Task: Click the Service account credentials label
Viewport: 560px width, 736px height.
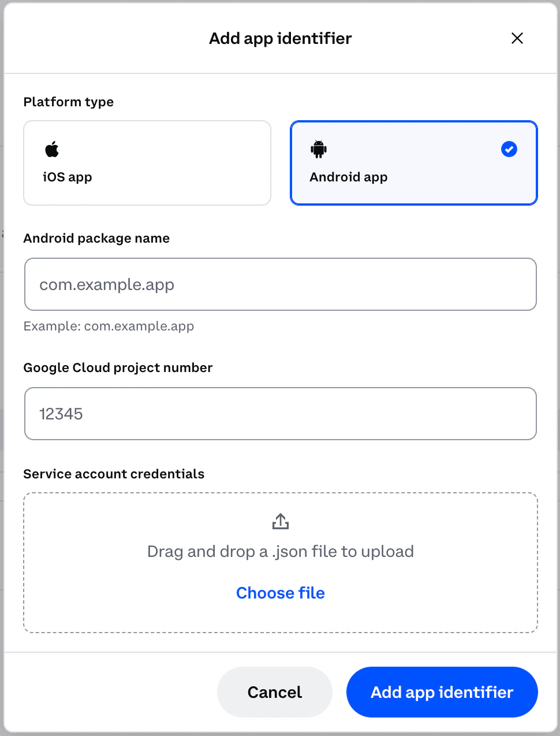Action: point(113,474)
